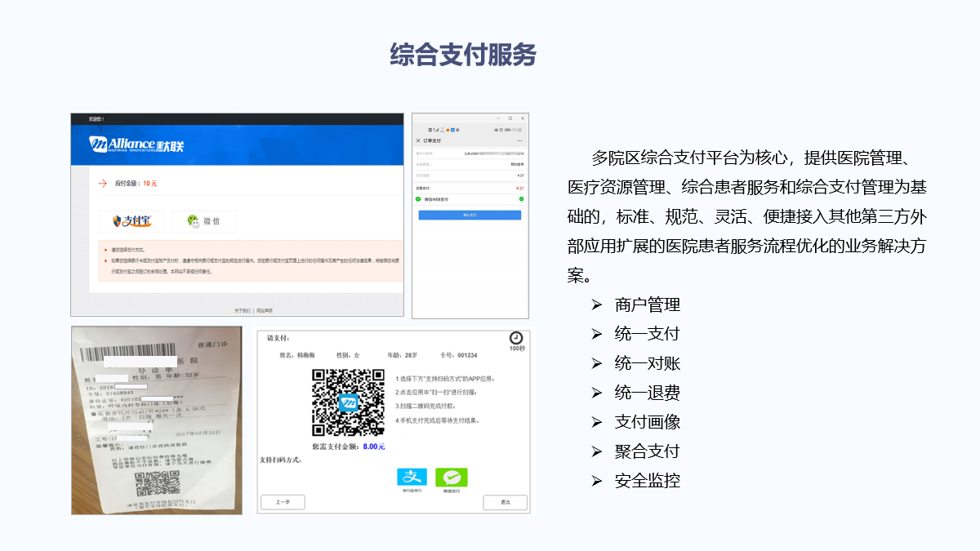The width and height of the screenshot is (980, 551).
Task: Open the three-dot menu in 订单支付 header
Action: pyautogui.click(x=519, y=141)
